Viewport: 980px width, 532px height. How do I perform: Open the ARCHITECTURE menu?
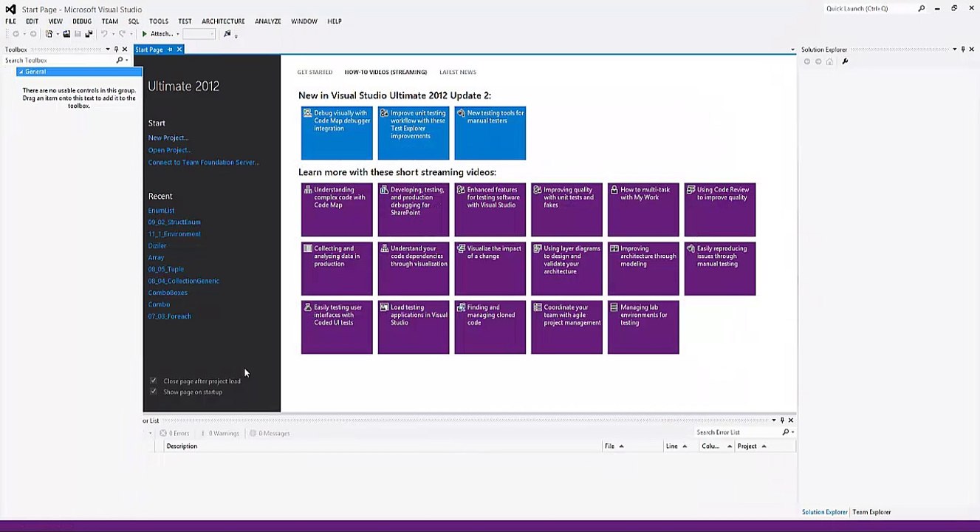pyautogui.click(x=223, y=21)
